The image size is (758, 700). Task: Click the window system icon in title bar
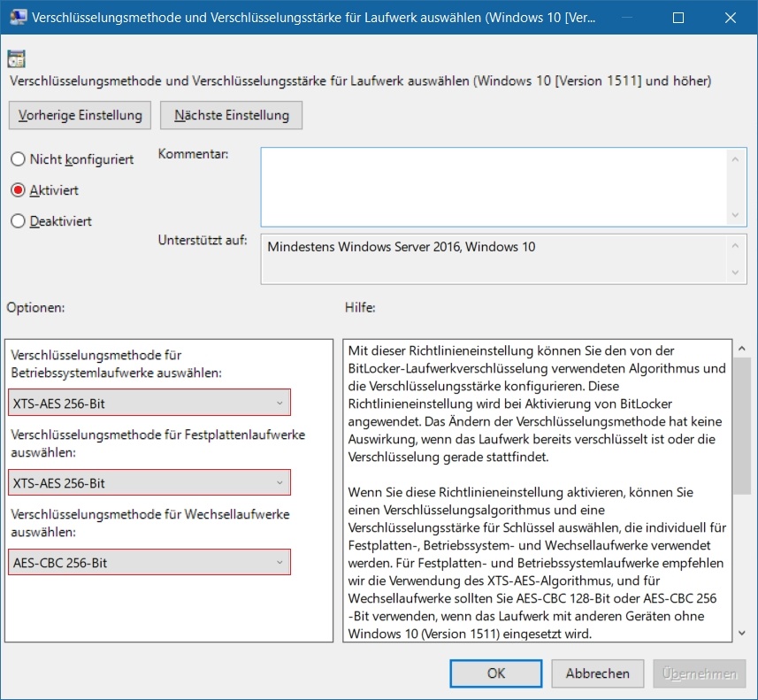(18, 18)
